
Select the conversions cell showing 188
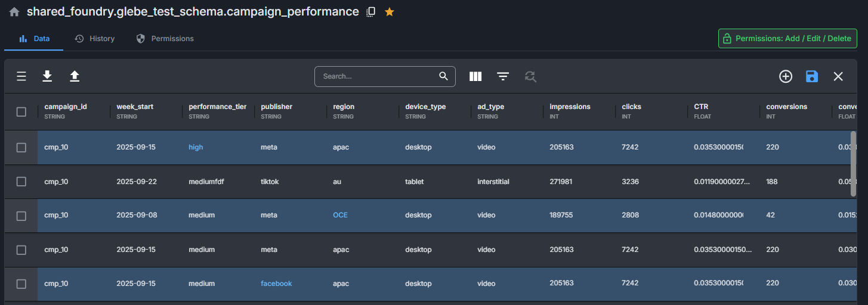click(795, 182)
